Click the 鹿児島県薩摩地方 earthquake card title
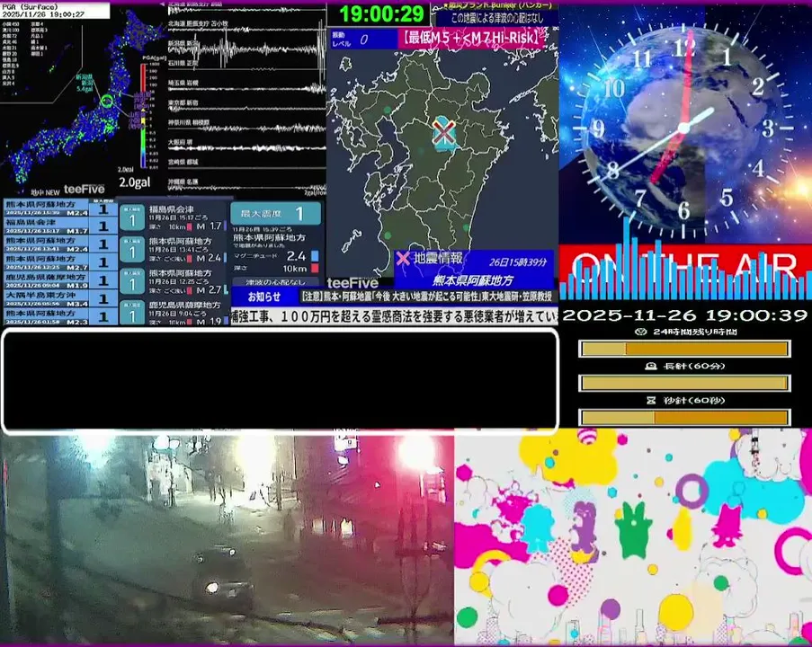The image size is (812, 647). click(185, 305)
